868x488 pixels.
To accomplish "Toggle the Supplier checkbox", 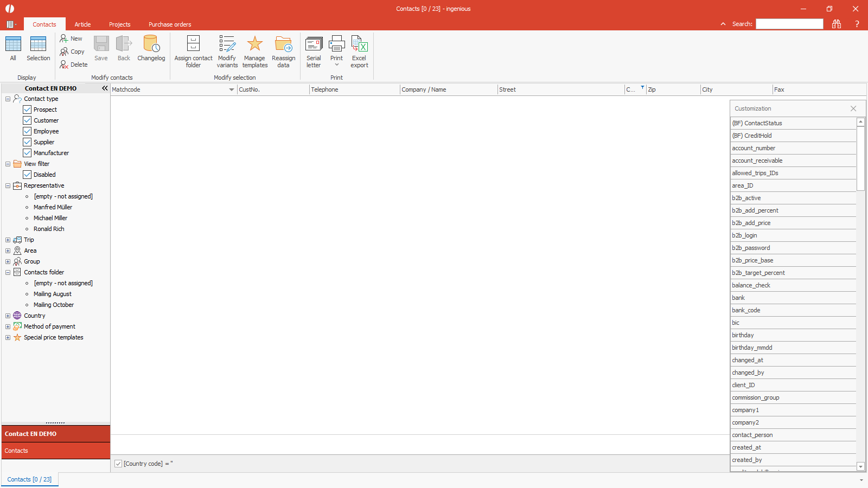I will point(27,142).
